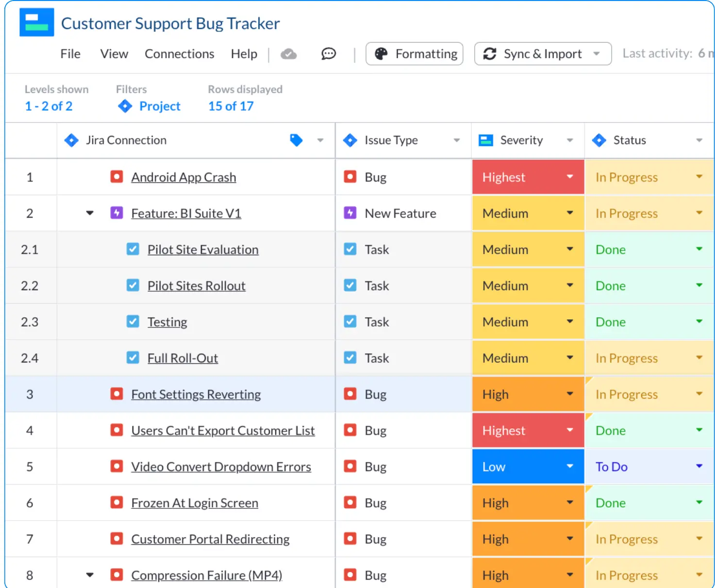Click the blue diamond Project filter icon

click(x=125, y=106)
